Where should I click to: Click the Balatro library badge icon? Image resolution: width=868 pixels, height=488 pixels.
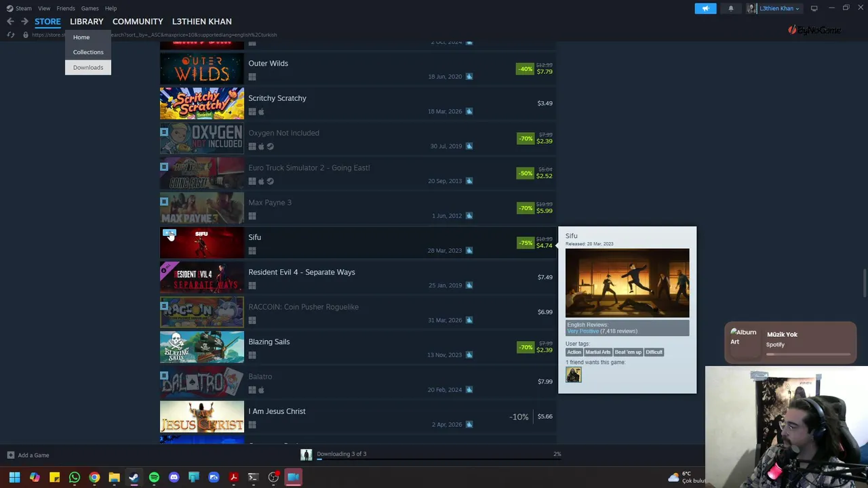(164, 375)
